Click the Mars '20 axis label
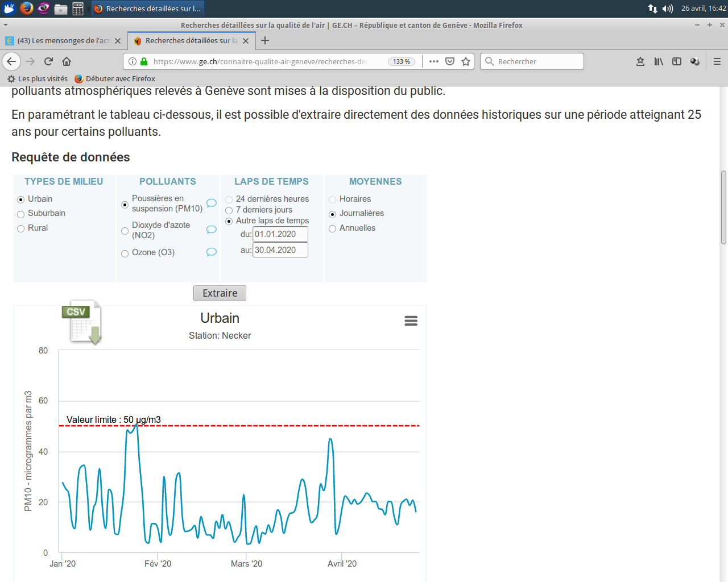The height and width of the screenshot is (582, 728). click(246, 564)
